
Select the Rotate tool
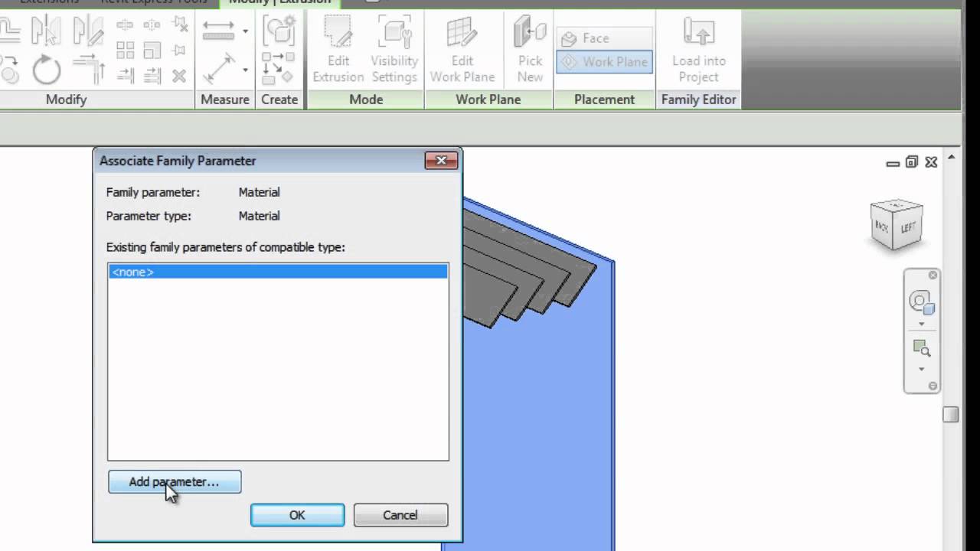(x=46, y=71)
